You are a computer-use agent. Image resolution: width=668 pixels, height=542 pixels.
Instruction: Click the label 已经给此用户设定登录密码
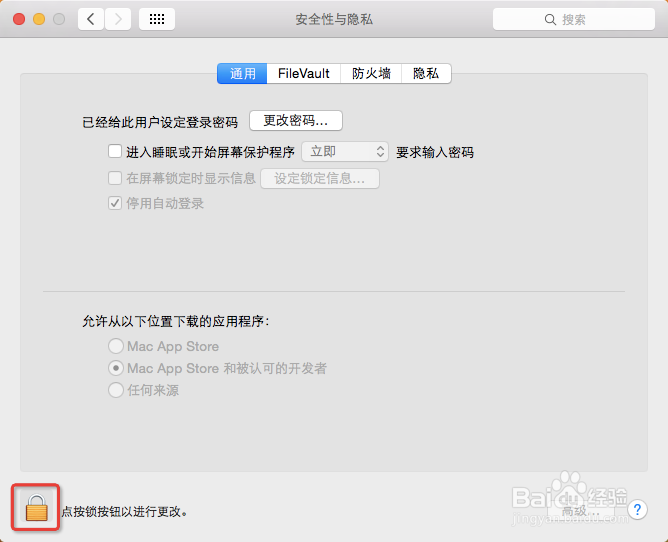(160, 123)
